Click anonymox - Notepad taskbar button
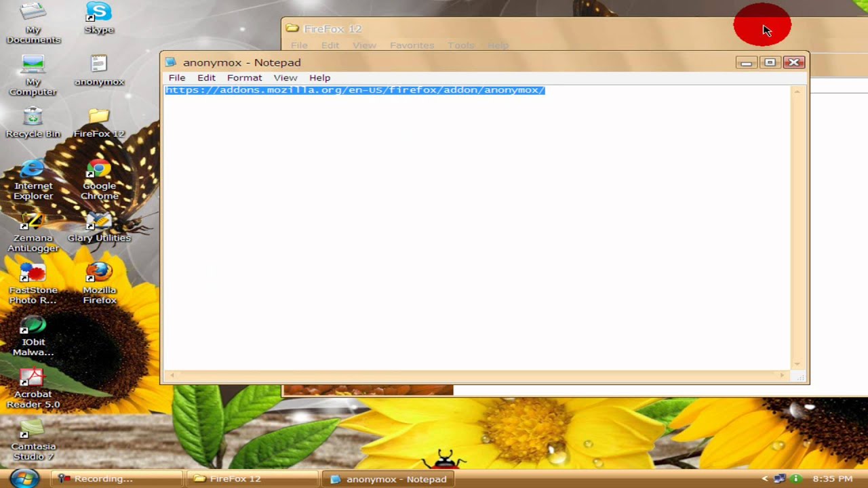 pyautogui.click(x=389, y=479)
